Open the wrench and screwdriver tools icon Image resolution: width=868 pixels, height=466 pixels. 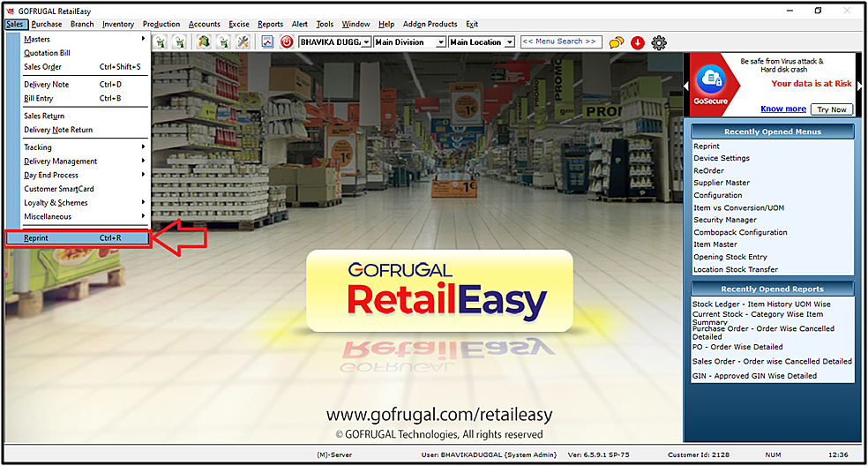(x=243, y=42)
